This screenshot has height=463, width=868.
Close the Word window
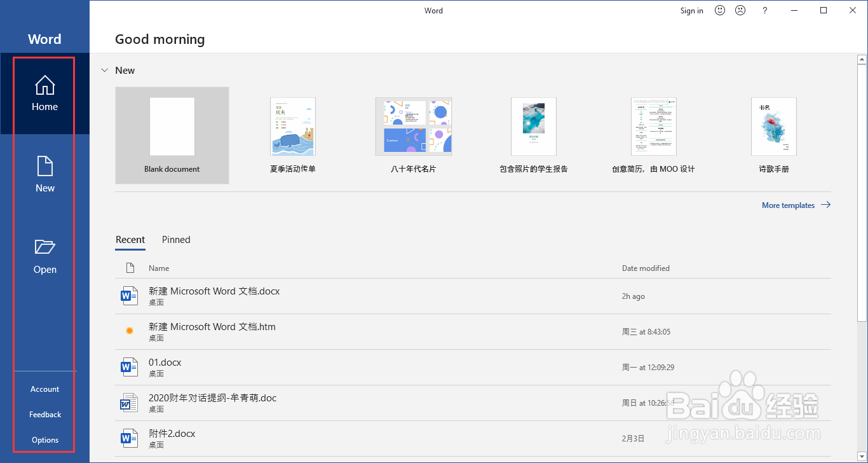click(x=853, y=10)
